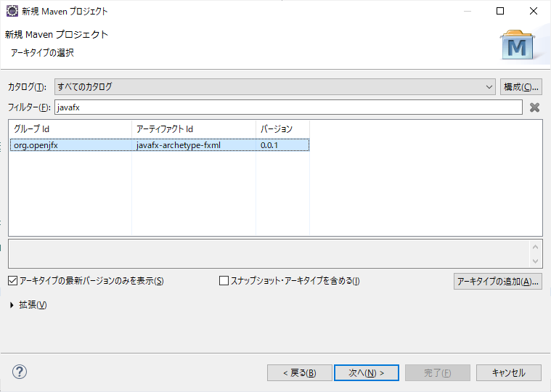Click the アーキタイプの追加(A)... button
Viewport: 551px width, 392px height.
pos(497,282)
